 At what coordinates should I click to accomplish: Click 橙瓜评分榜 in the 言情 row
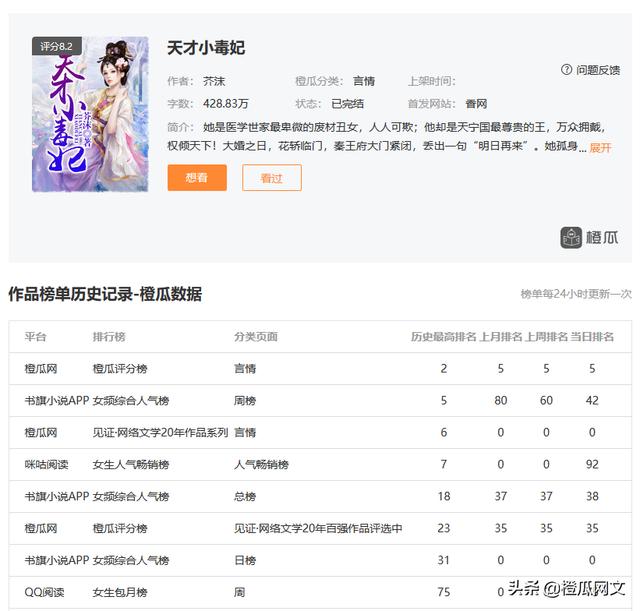[120, 369]
